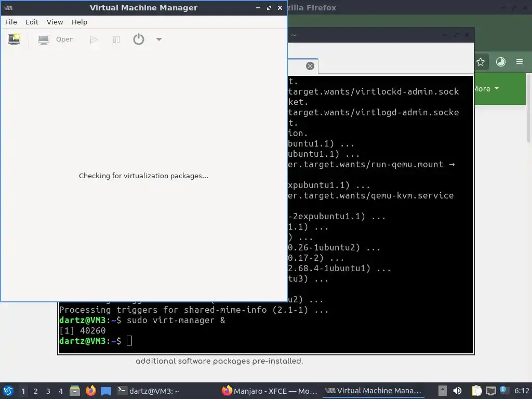Bookmark the page using Firefox star icon

(x=481, y=62)
